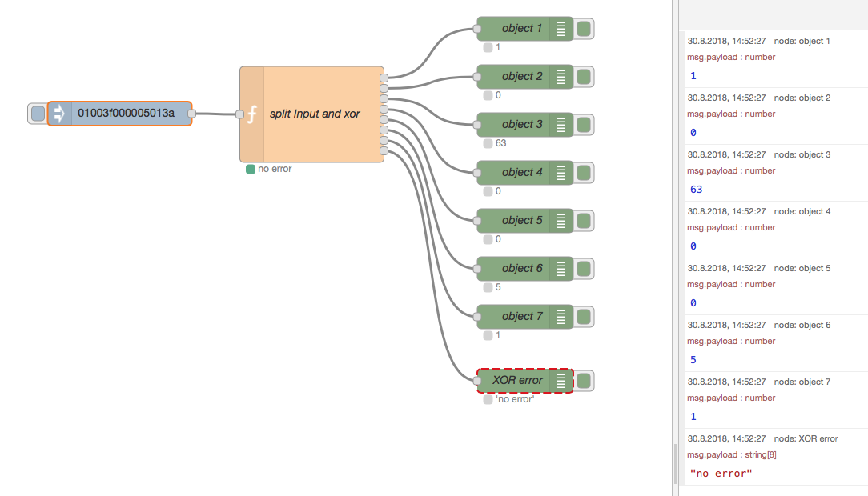
Task: Toggle debug output of object 2 node
Action: pyautogui.click(x=584, y=77)
